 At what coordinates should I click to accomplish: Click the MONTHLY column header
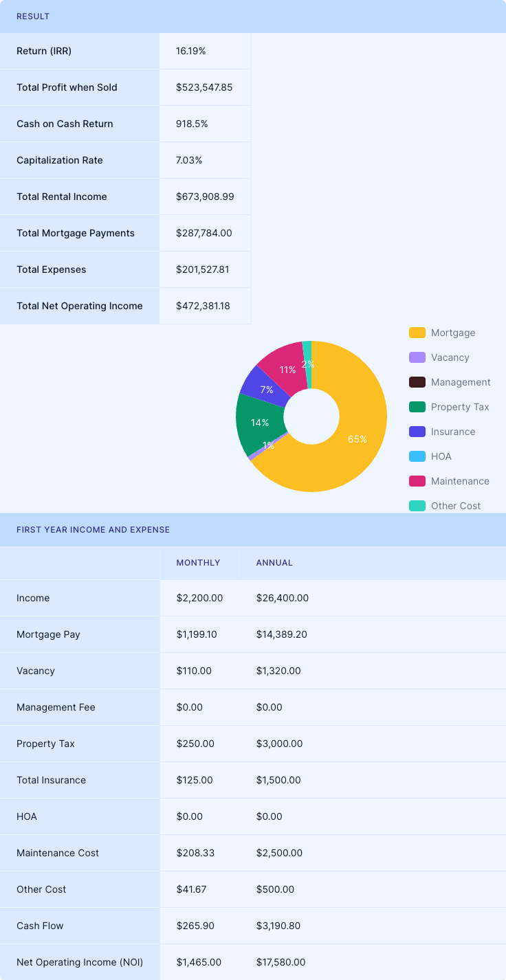point(198,563)
